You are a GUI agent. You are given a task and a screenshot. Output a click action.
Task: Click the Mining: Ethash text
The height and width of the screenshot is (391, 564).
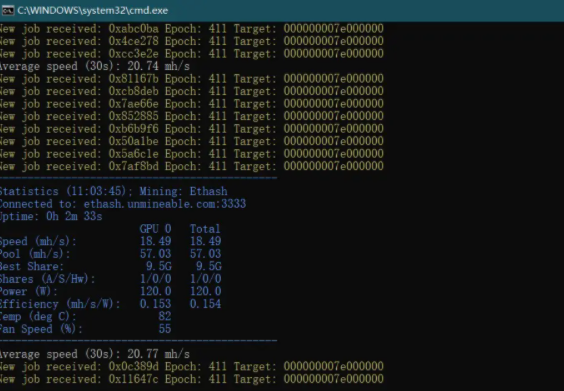pos(183,191)
